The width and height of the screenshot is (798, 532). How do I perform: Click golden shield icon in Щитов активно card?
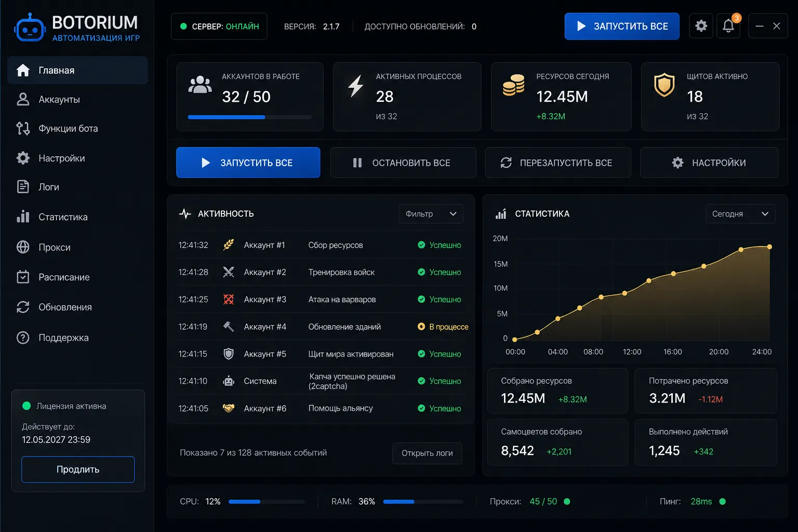664,85
